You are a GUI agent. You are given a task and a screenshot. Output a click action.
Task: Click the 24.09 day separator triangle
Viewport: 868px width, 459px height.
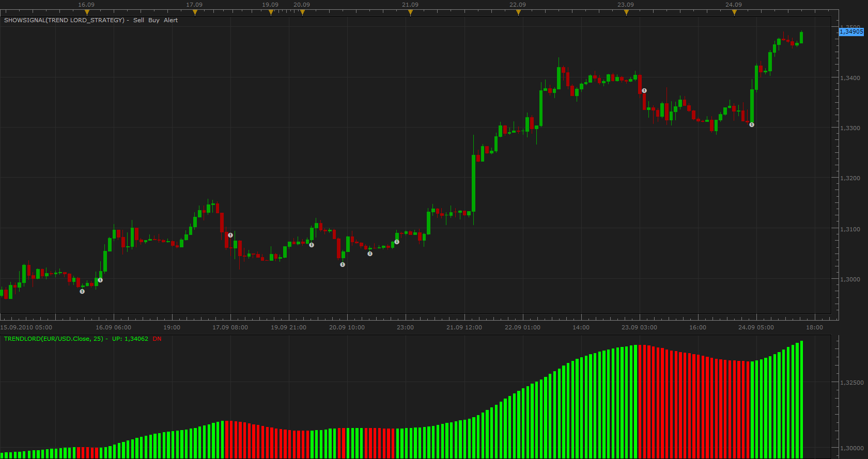(x=734, y=12)
